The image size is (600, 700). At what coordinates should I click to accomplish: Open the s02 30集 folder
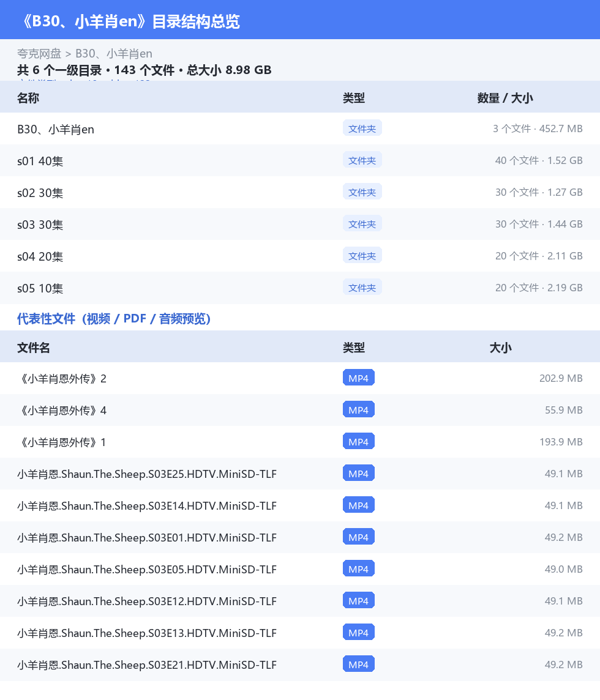[x=300, y=192]
